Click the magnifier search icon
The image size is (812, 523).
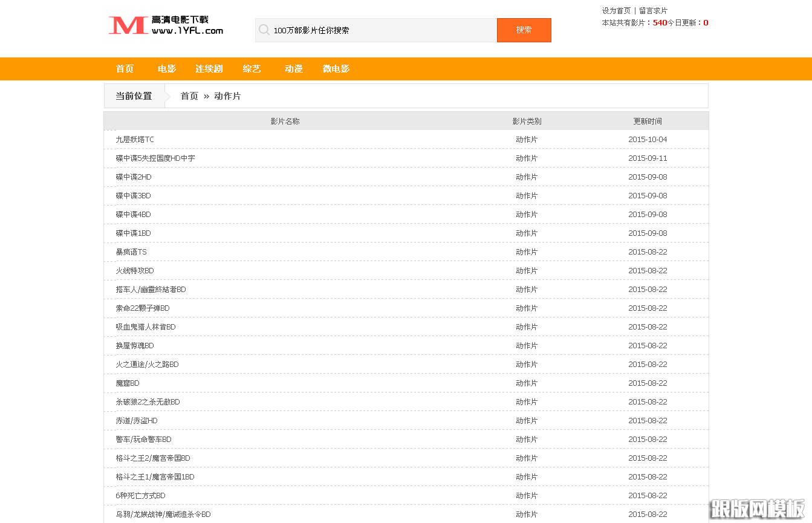(264, 30)
